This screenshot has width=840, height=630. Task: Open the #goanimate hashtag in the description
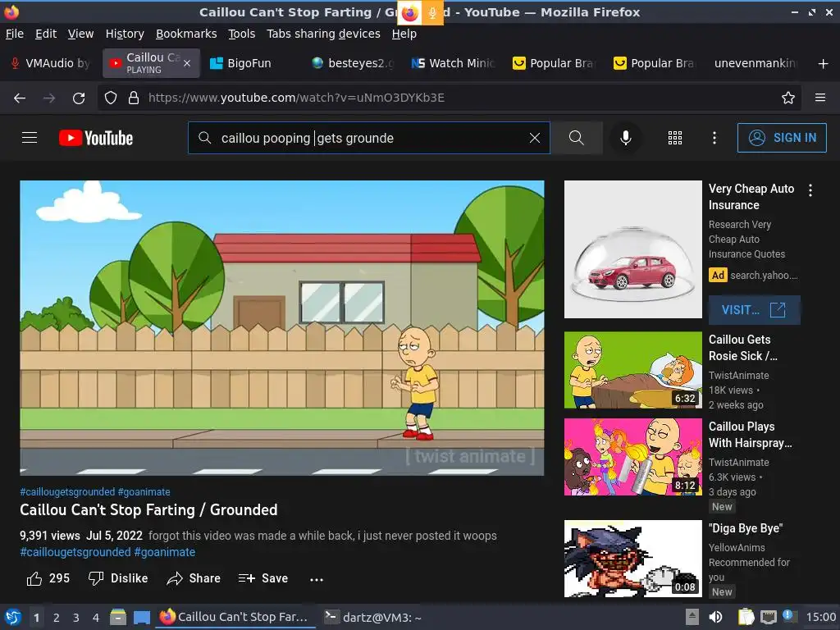(164, 552)
